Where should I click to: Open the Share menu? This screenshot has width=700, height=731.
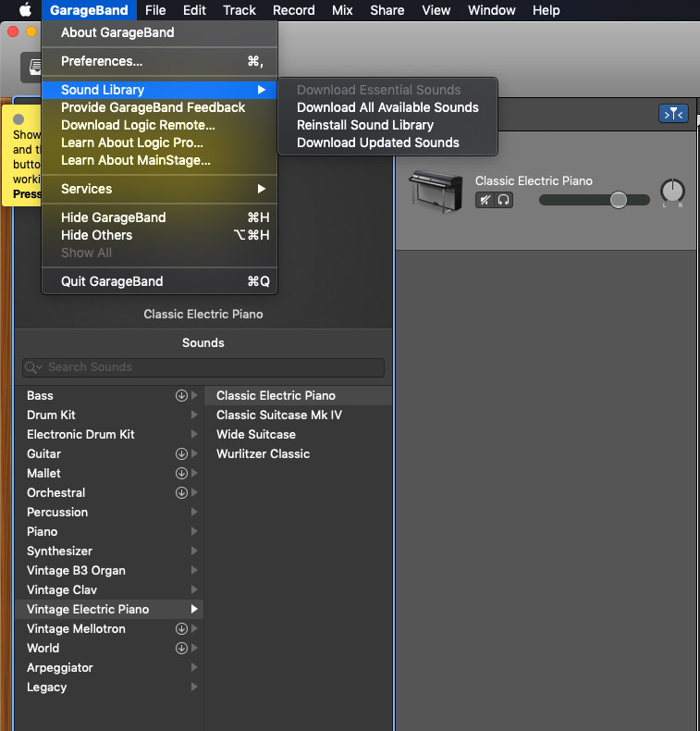point(387,10)
